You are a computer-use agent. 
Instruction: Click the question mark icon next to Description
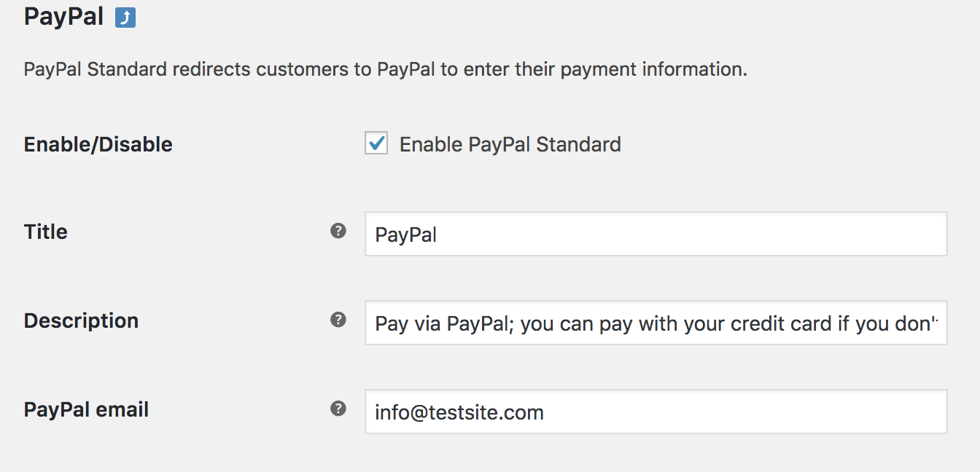pos(338,318)
